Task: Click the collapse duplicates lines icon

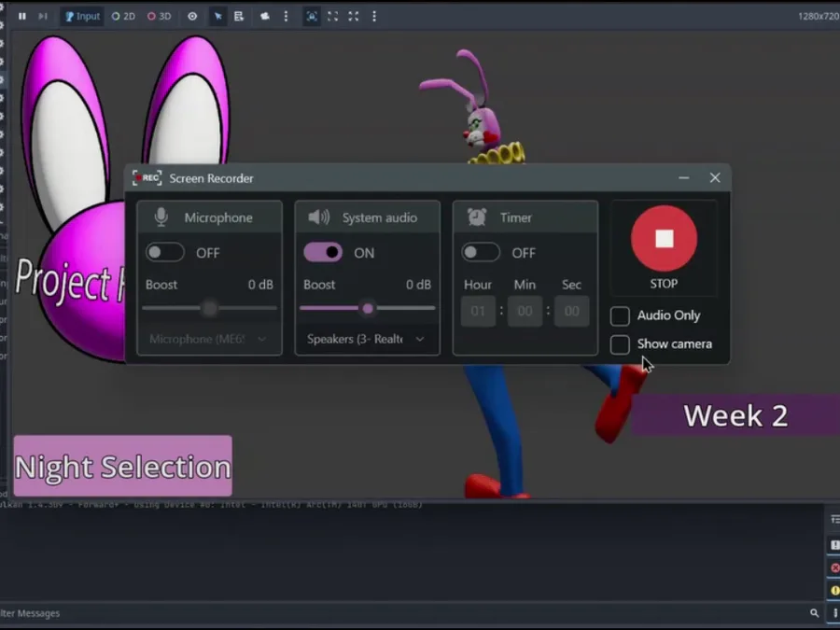Action: (x=834, y=519)
